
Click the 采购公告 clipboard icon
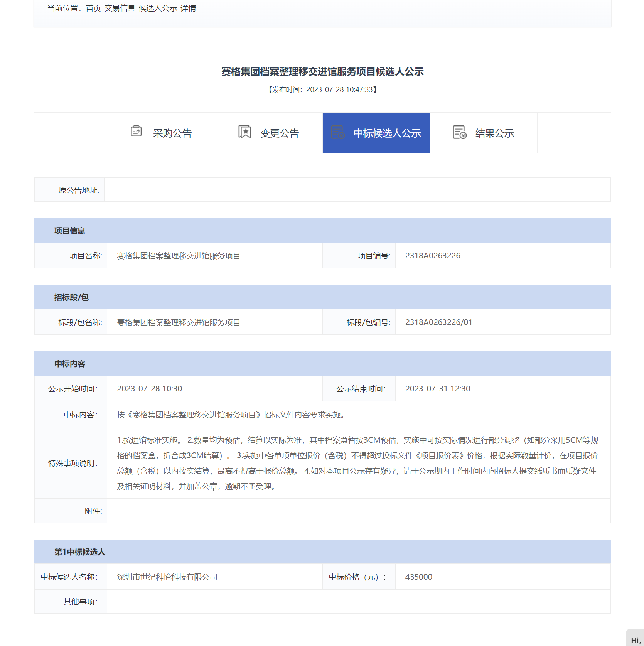[x=136, y=132]
